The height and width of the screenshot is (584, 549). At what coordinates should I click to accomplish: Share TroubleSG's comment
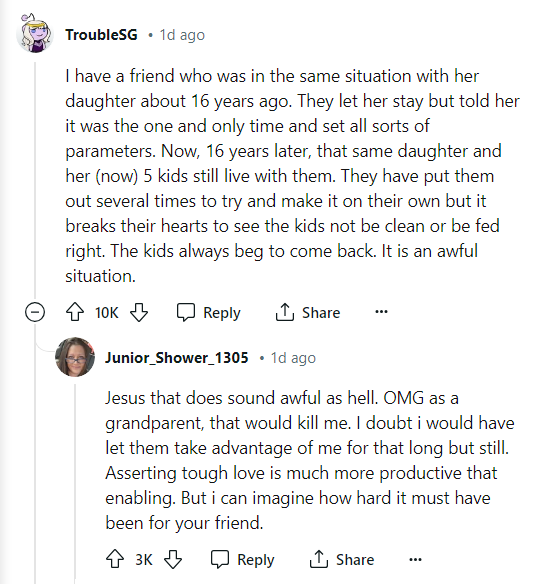[308, 312]
